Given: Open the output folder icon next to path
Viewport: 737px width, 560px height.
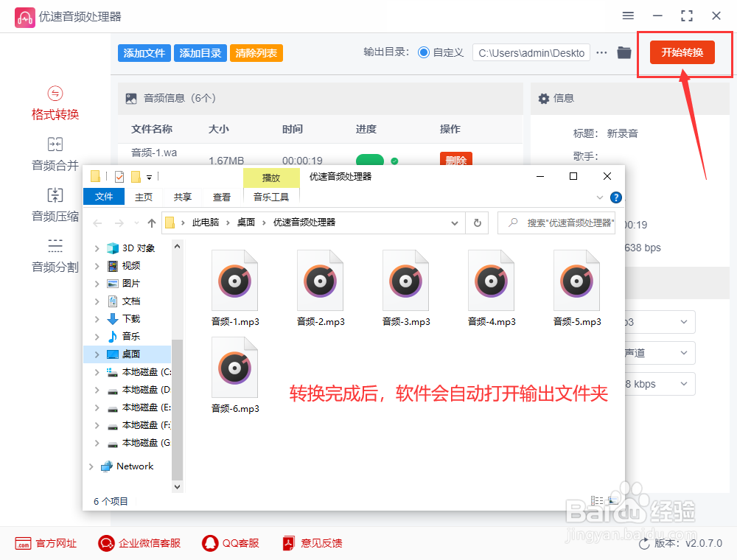Looking at the screenshot, I should click(624, 52).
